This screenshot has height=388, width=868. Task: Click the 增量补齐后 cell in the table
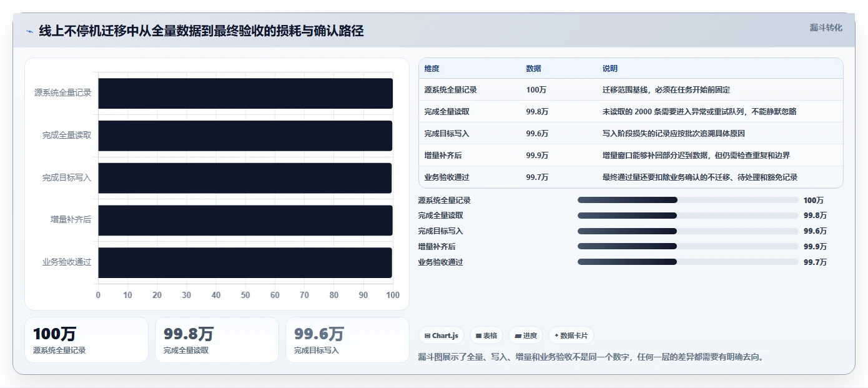tap(443, 156)
